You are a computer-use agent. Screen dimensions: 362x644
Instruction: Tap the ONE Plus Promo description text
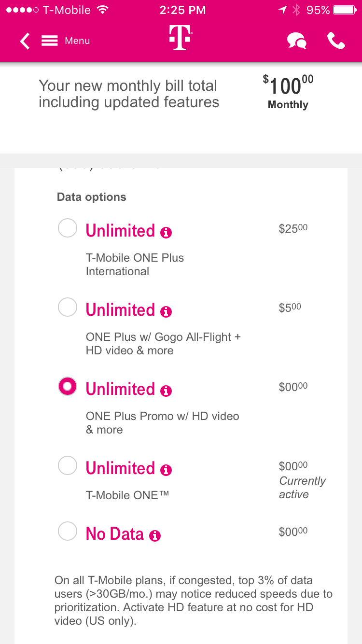click(x=162, y=423)
